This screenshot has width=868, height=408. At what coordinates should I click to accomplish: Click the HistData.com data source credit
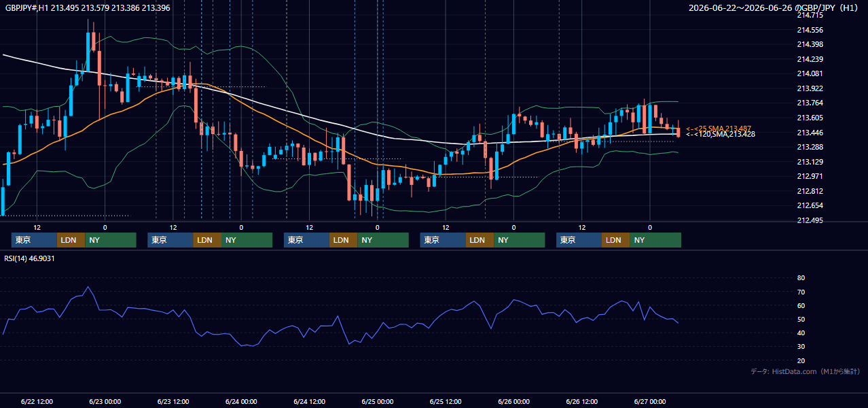coord(806,371)
